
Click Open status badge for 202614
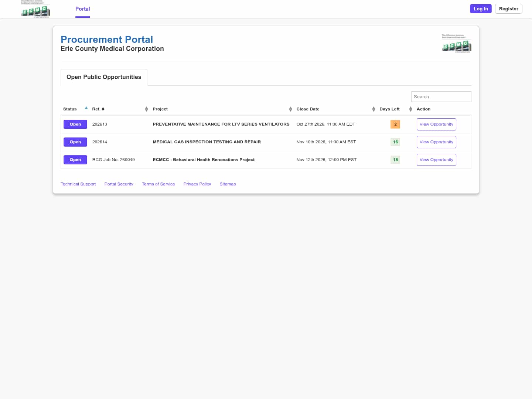pos(75,142)
